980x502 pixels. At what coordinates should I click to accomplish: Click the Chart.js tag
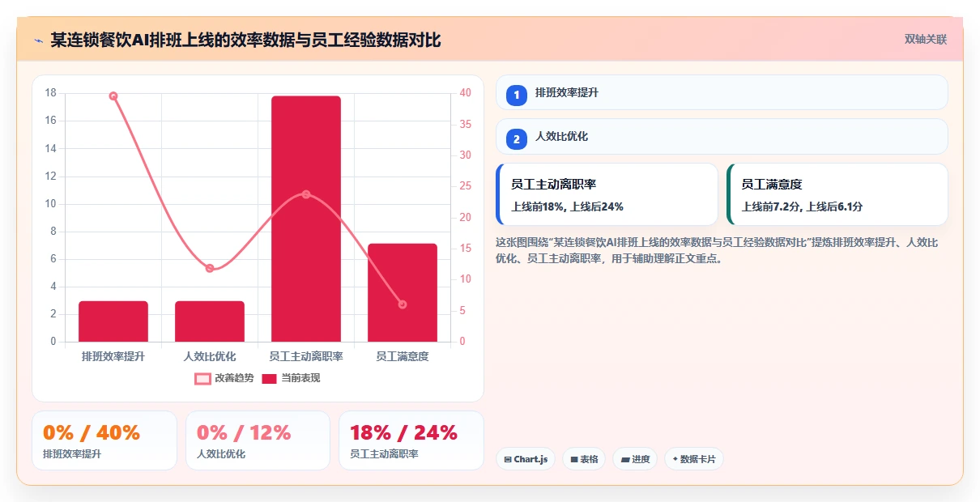(525, 459)
